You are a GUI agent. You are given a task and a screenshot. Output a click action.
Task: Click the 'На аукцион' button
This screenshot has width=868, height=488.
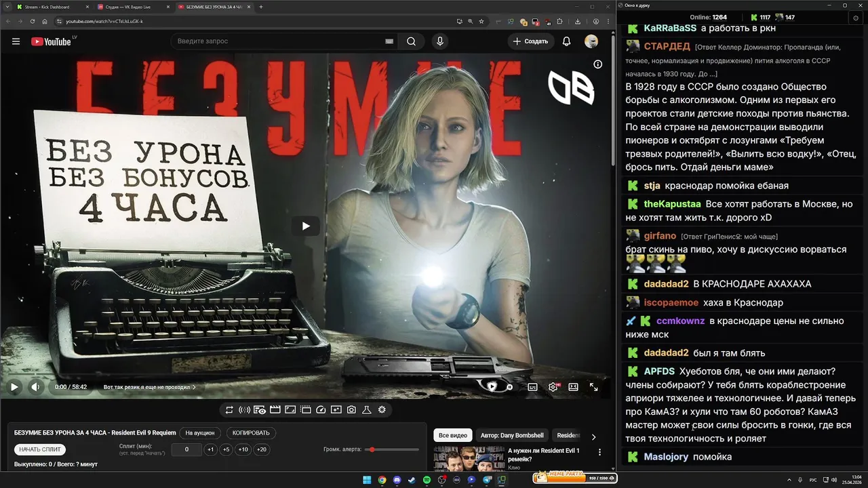click(200, 433)
